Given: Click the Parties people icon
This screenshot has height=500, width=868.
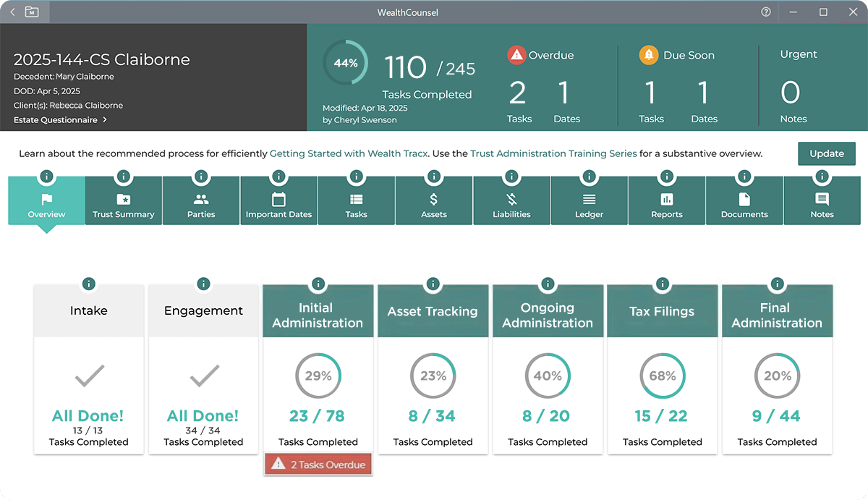Looking at the screenshot, I should [x=201, y=195].
